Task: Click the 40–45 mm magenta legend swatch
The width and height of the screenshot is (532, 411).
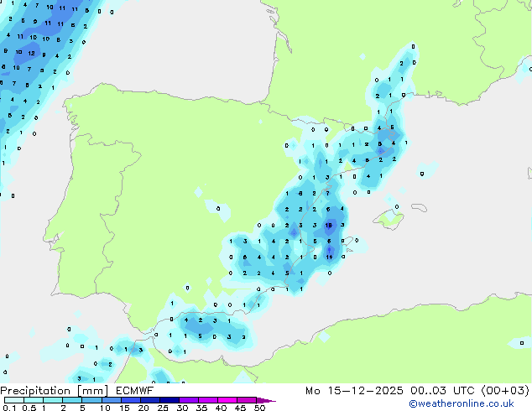Action: 227,400
